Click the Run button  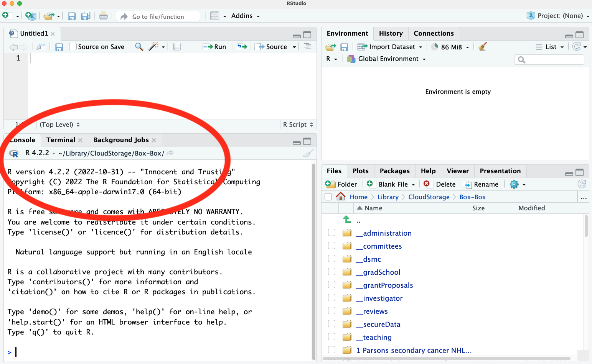[214, 47]
